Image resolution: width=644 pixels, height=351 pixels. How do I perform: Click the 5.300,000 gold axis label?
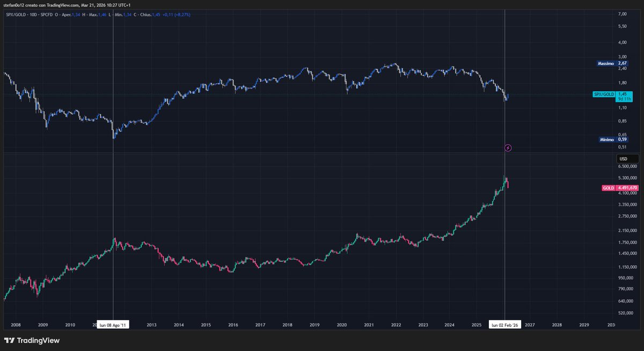627,178
